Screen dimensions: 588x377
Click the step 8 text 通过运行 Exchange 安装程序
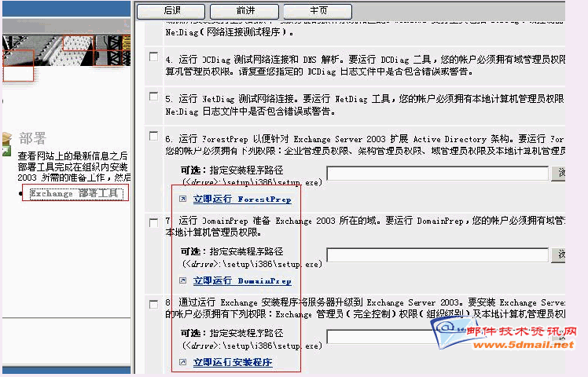click(x=238, y=302)
